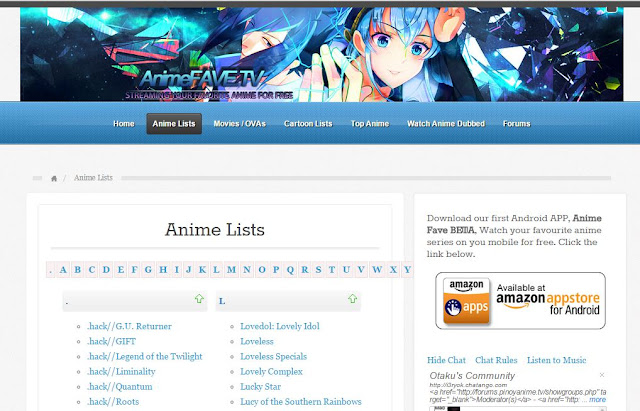640x411 pixels.
Task: Click the Hide Chat link
Action: click(446, 360)
